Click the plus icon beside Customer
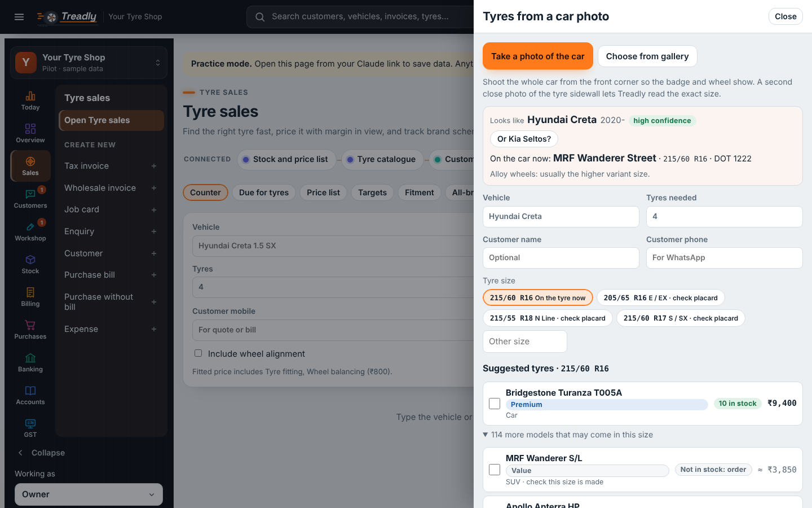This screenshot has width=812, height=508. click(x=154, y=253)
